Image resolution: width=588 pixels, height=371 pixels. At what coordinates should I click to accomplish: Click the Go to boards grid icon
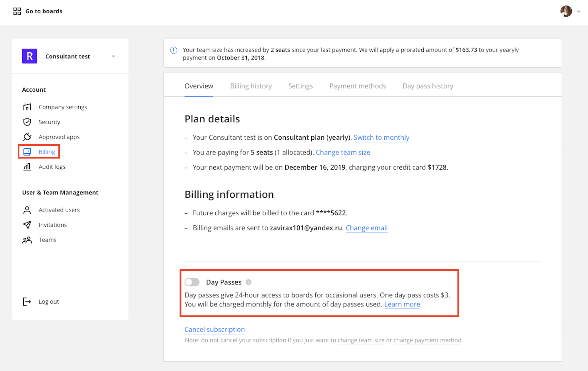coord(17,11)
